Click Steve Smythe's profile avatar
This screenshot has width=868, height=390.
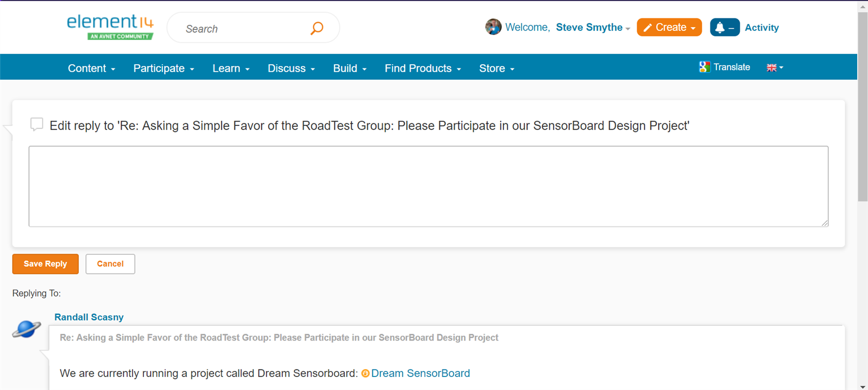pyautogui.click(x=493, y=27)
